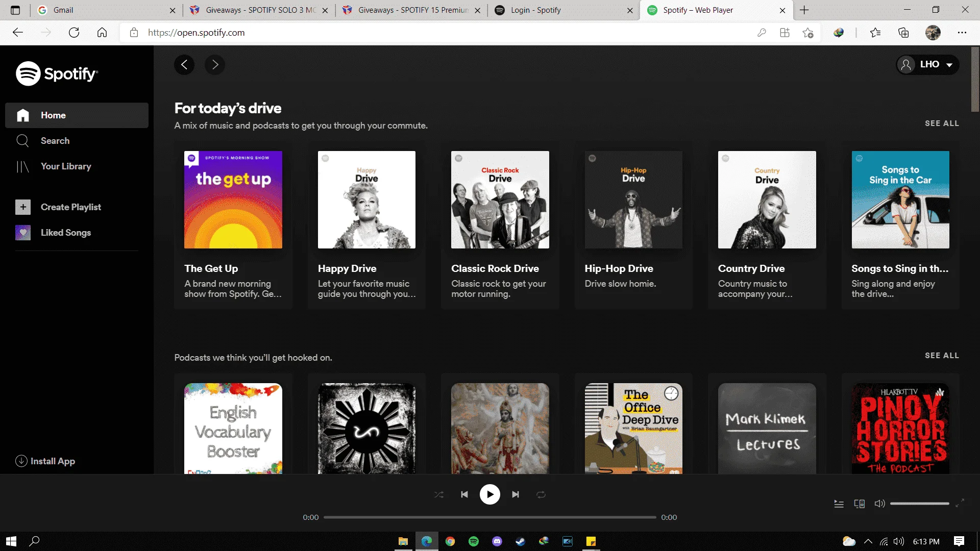Click the song progress bar
This screenshot has height=551, width=980.
[x=490, y=517]
